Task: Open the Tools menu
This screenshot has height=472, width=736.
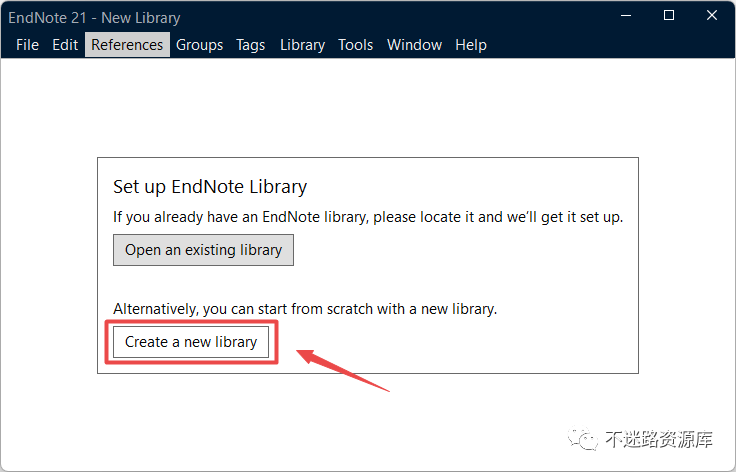Action: tap(355, 45)
